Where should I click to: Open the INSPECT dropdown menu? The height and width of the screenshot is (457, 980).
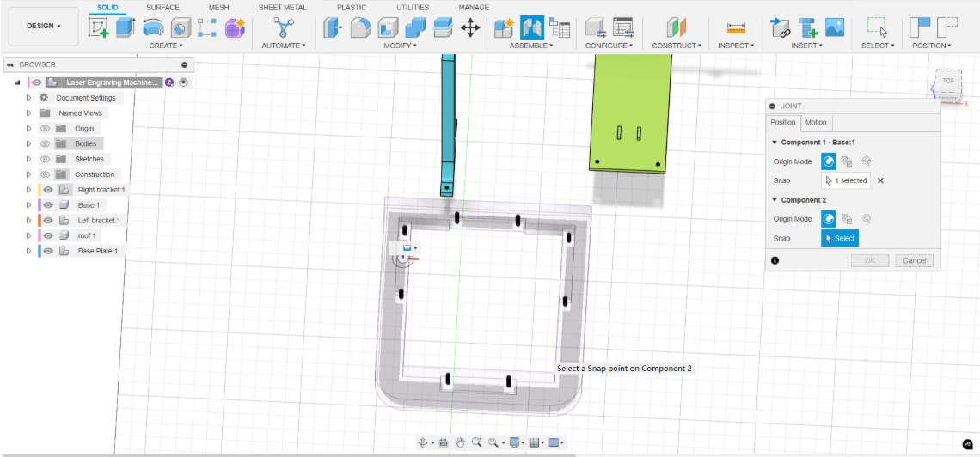coord(736,46)
